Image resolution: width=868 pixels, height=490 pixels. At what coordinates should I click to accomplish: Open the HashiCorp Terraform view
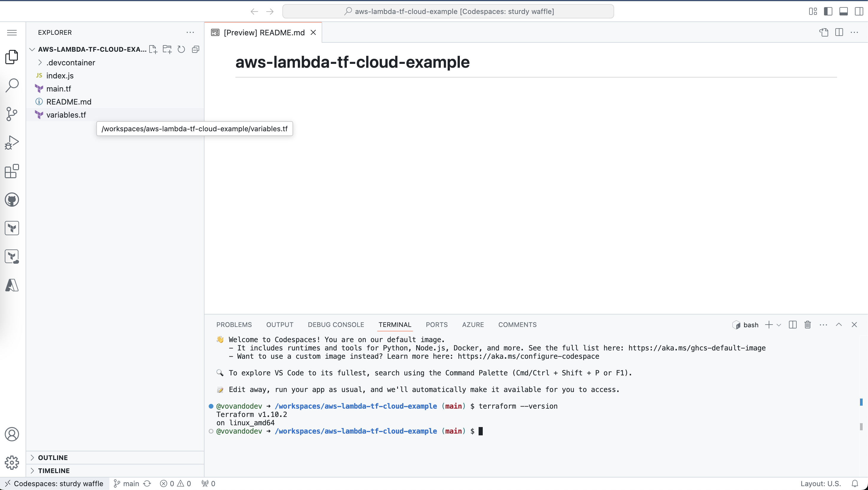(x=12, y=228)
